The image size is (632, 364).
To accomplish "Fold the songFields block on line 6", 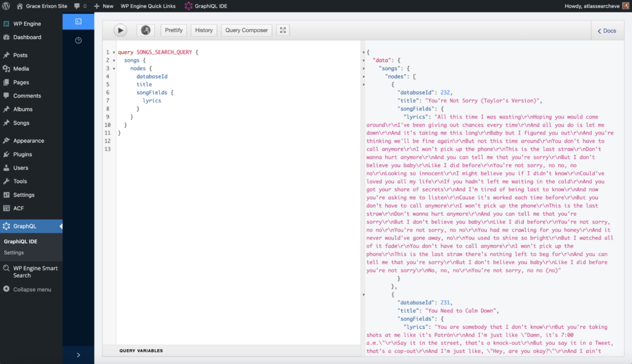I will pyautogui.click(x=114, y=93).
